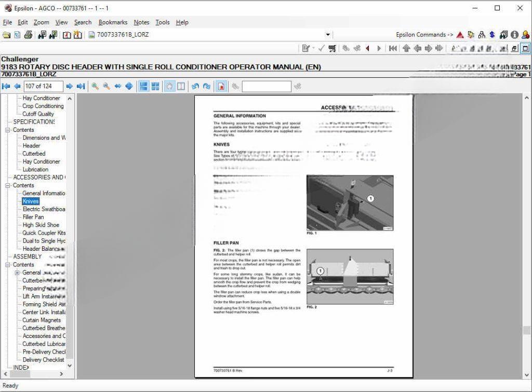Image resolution: width=532 pixels, height=392 pixels.
Task: Open the shopping cart for parts ordering
Action: point(332,48)
